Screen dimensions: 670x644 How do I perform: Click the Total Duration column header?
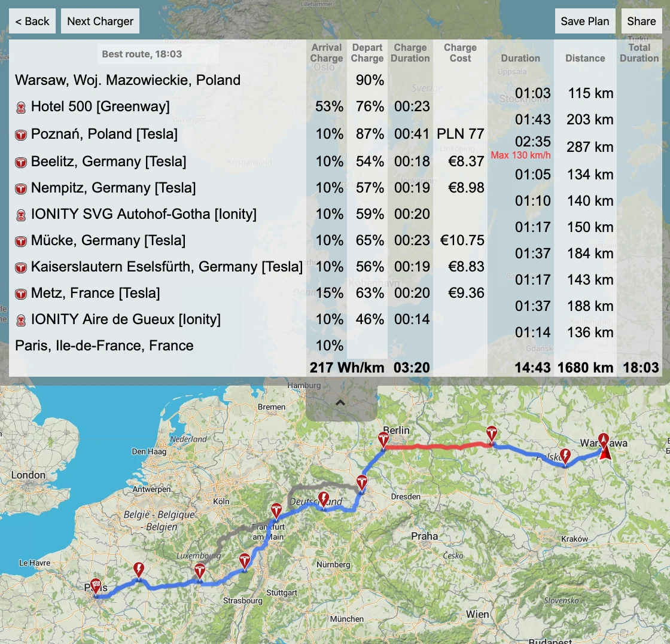[639, 53]
